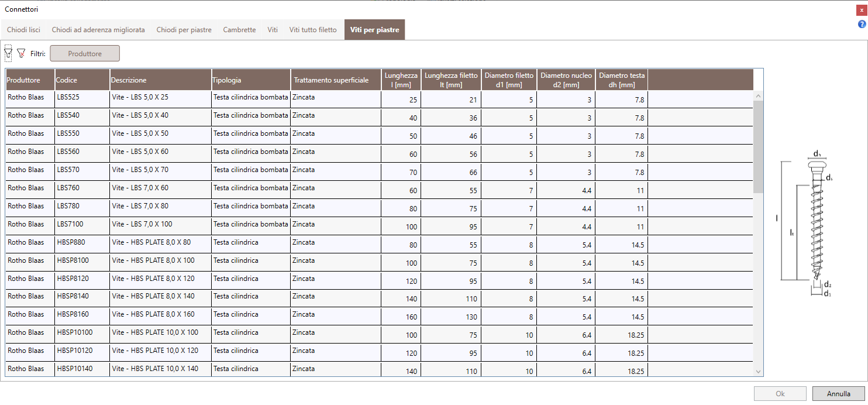The width and height of the screenshot is (868, 405).
Task: Open the Viti tutto filetto tab
Action: (313, 29)
